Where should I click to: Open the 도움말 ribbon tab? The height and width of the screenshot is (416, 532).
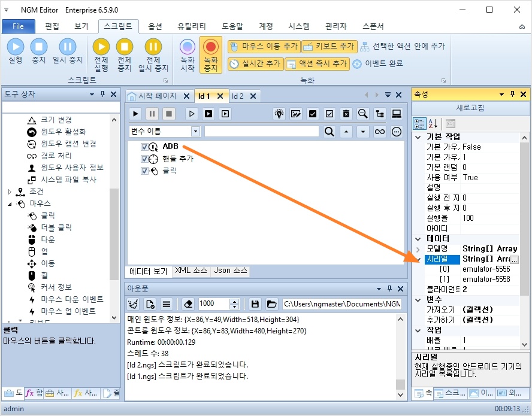(232, 26)
